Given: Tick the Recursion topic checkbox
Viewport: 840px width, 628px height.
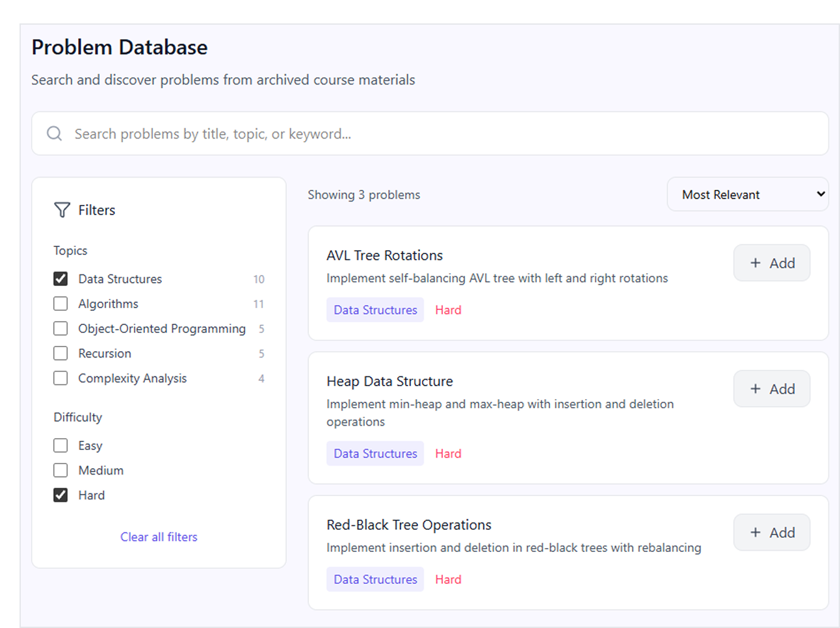Looking at the screenshot, I should (60, 353).
